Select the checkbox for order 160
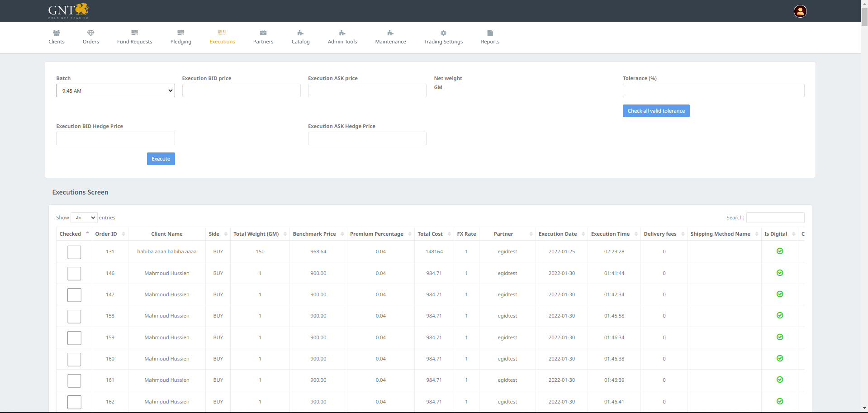Viewport: 868px width, 413px height. [74, 359]
